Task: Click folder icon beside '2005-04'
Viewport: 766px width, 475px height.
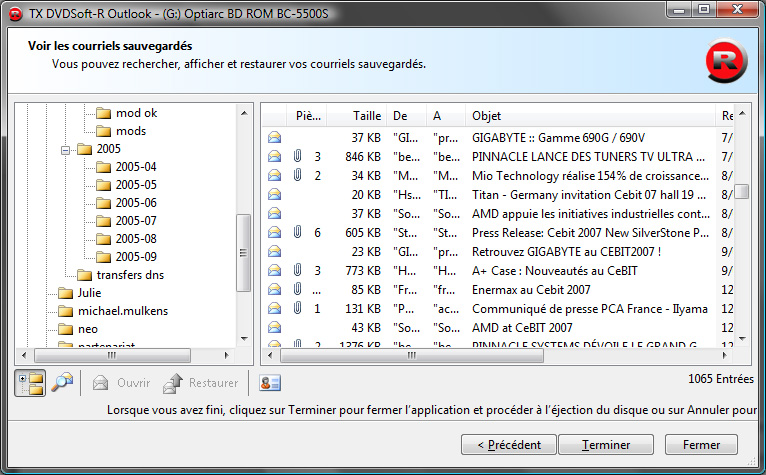Action: (103, 167)
